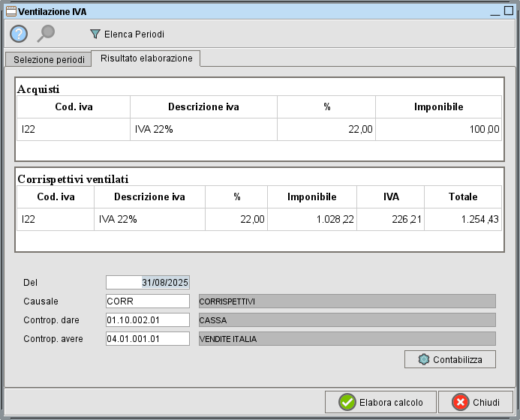Click the Chiudi button label
Screen dimensions: 520x420
(x=485, y=403)
